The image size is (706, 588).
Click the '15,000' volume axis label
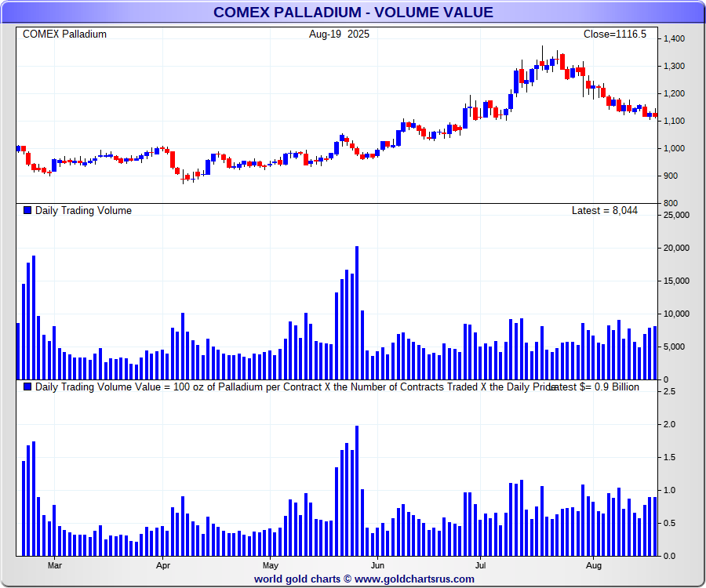tap(676, 281)
